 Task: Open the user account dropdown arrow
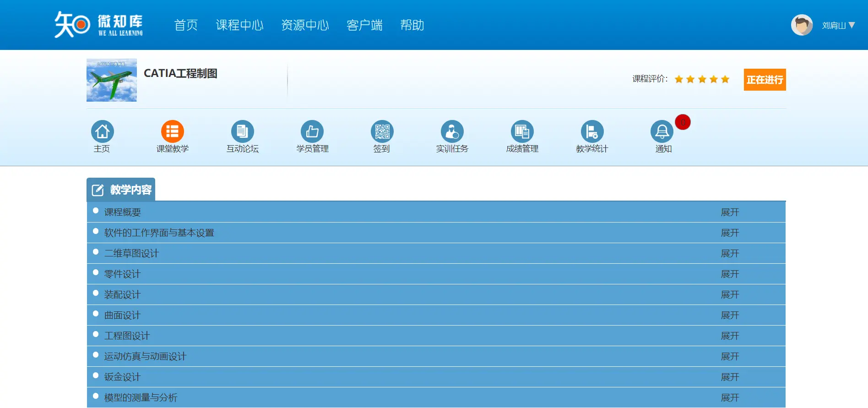click(x=852, y=25)
